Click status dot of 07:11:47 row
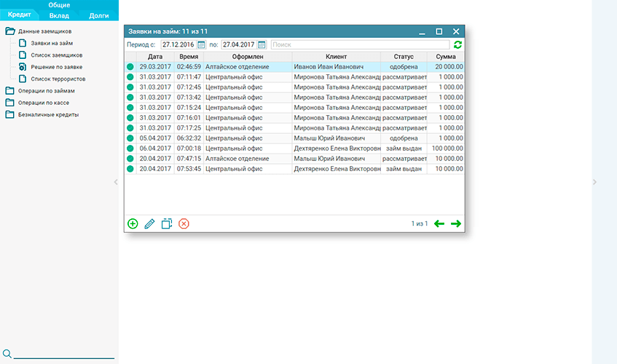617x364 pixels. coord(130,77)
